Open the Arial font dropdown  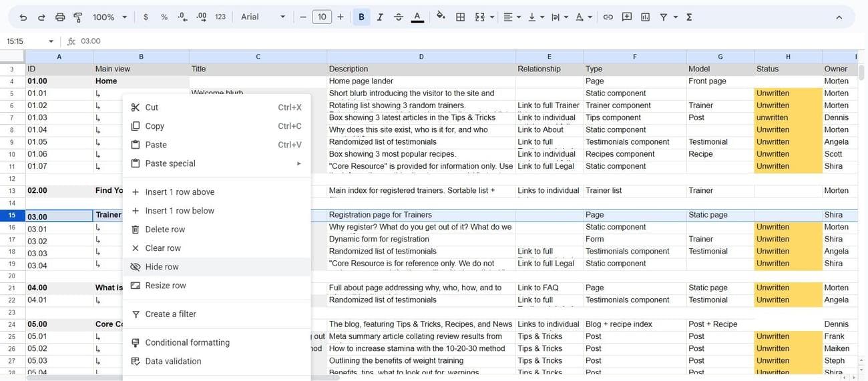263,17
